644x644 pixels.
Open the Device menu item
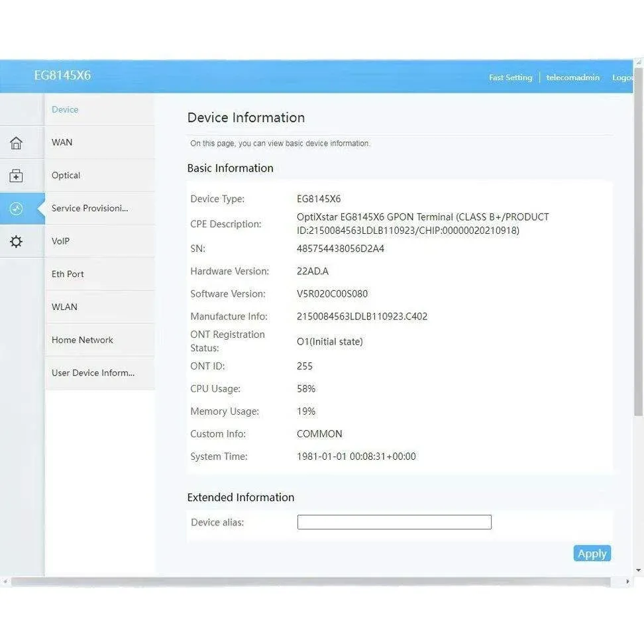click(65, 109)
